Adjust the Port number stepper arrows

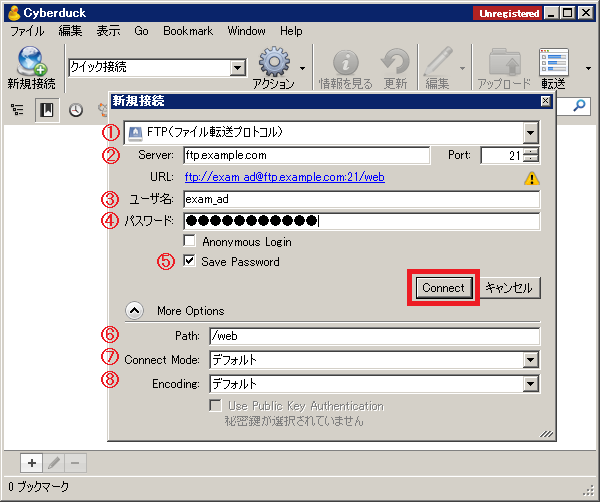[x=530, y=155]
